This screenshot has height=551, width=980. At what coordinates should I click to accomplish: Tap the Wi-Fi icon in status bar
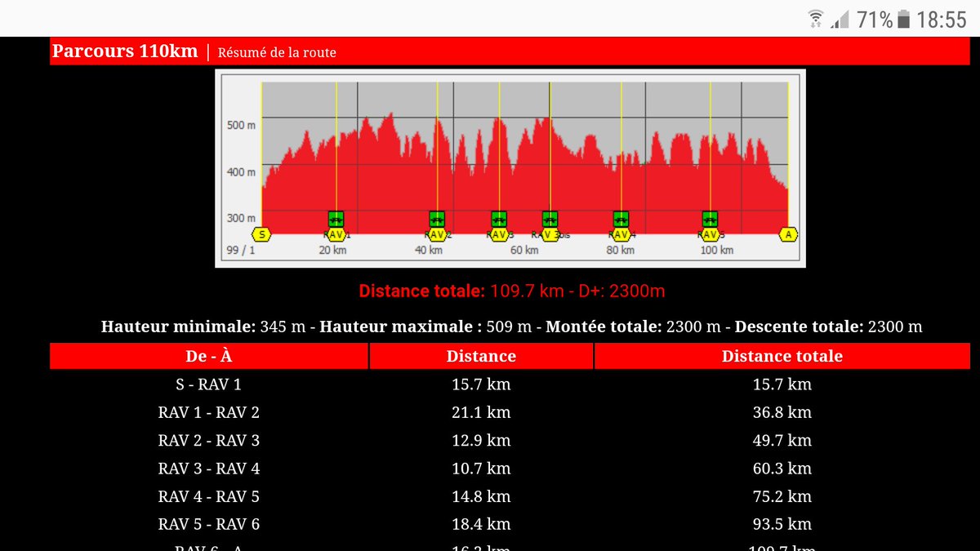pos(815,19)
